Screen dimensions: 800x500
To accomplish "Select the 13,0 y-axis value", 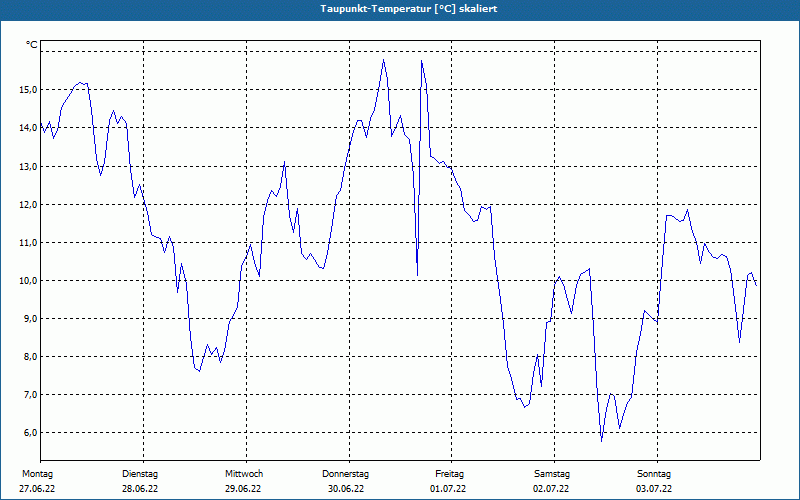I will coord(28,167).
